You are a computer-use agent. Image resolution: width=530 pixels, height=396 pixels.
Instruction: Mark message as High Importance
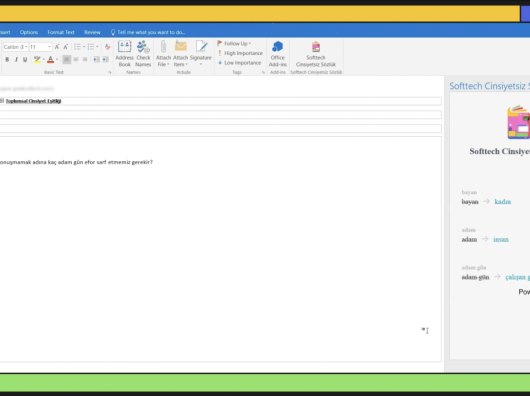(x=240, y=53)
